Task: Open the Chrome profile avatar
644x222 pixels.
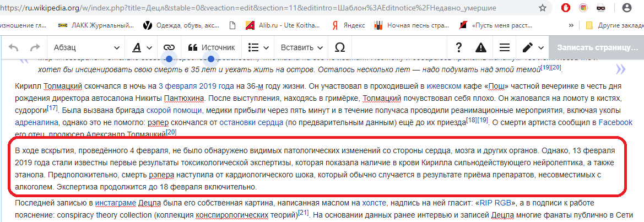Action: [626, 7]
